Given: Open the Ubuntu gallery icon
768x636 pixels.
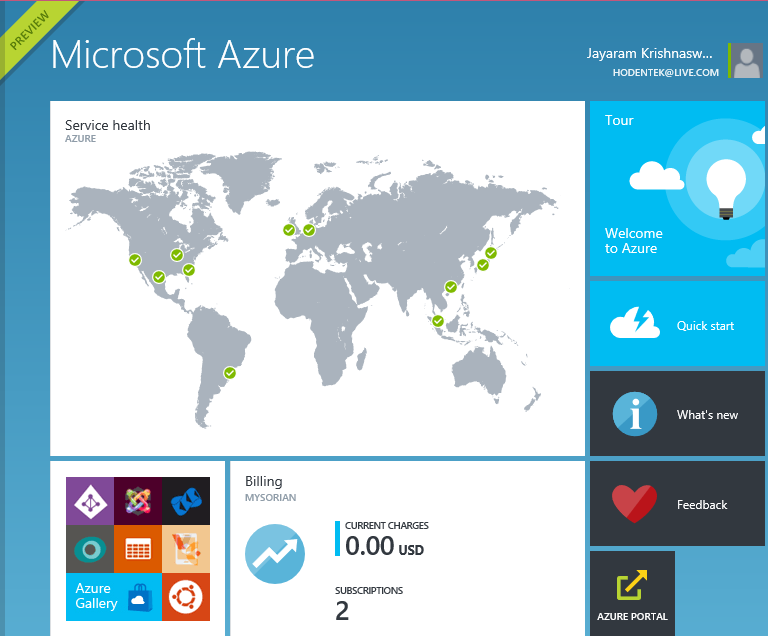Looking at the screenshot, I should (x=186, y=597).
